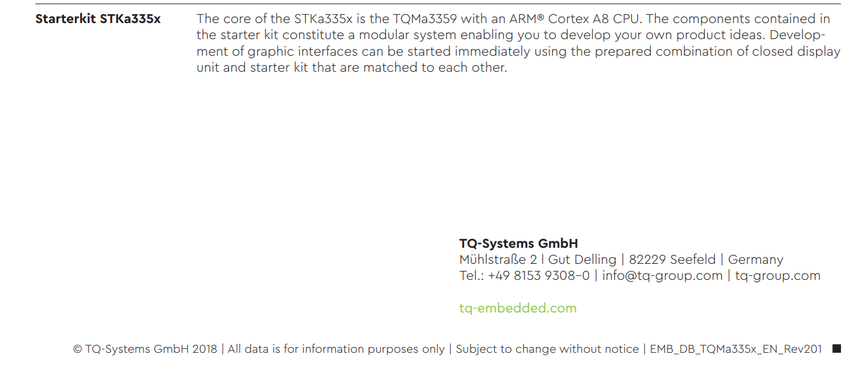Click the black square at footer end

pos(836,349)
